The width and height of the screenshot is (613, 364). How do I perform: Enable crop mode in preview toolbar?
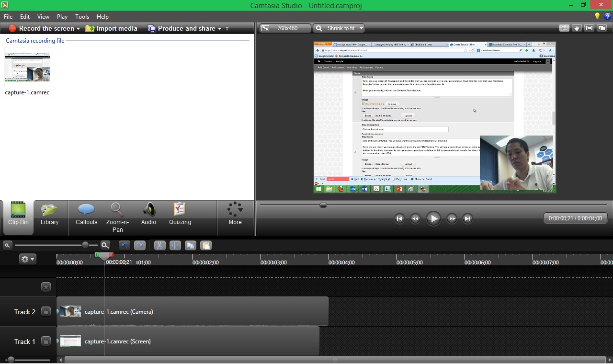coord(564,28)
